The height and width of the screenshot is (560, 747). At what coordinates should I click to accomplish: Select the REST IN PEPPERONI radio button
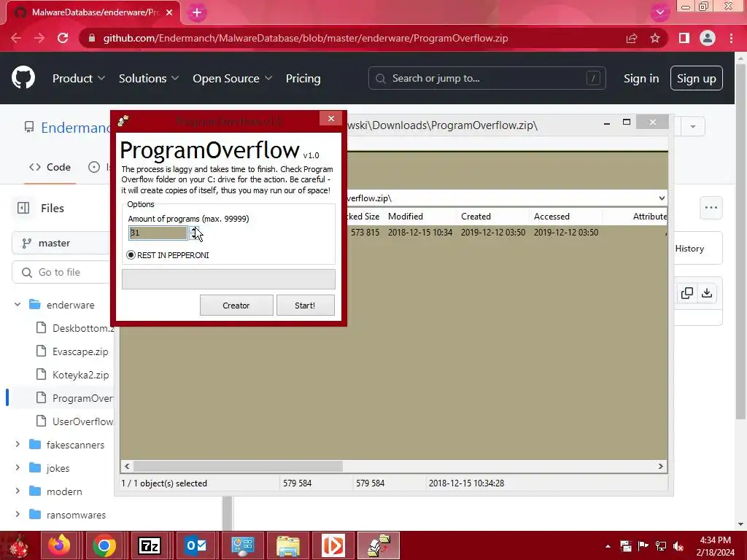(131, 255)
